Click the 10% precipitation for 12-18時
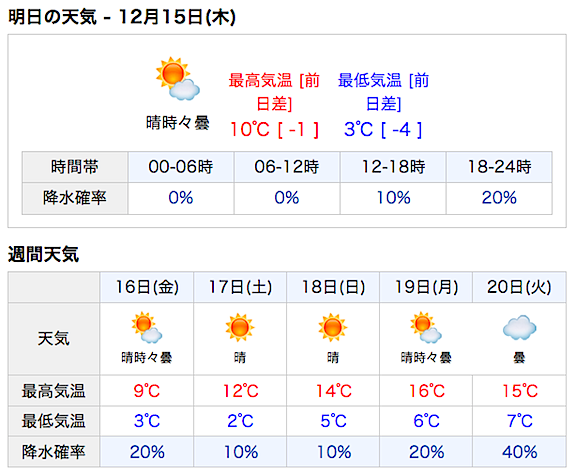Viewport: 576px width, 475px height. (393, 198)
